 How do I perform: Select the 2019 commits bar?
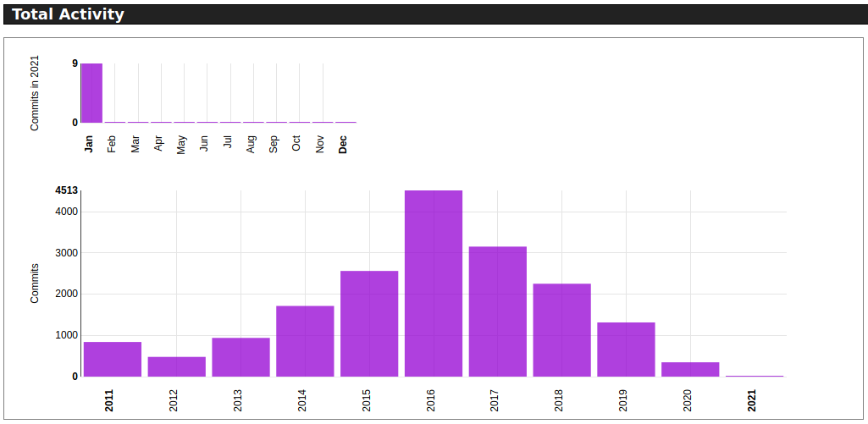(x=626, y=350)
